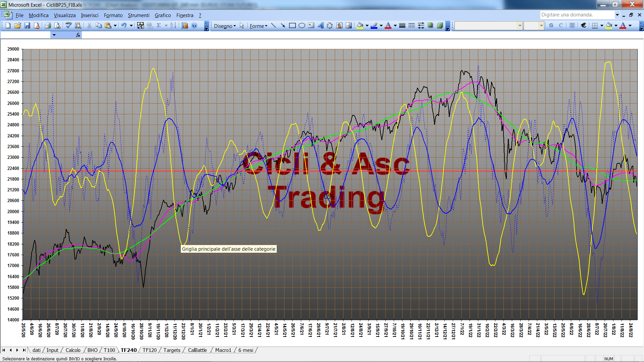Open the font size combo box
The height and width of the screenshot is (362, 644).
[x=534, y=25]
